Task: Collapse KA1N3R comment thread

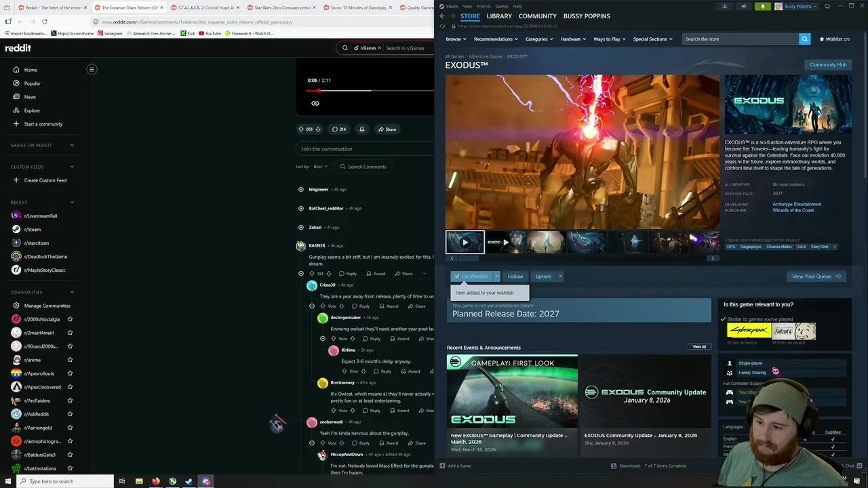Action: [301, 274]
